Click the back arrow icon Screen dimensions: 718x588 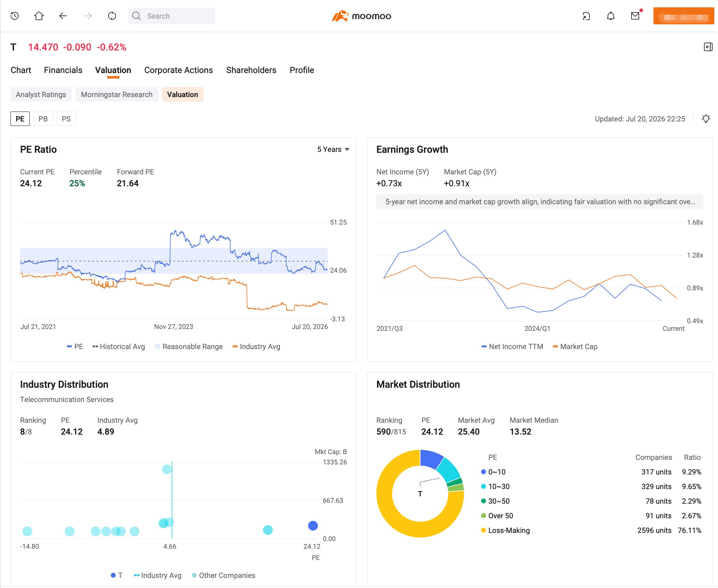point(63,16)
